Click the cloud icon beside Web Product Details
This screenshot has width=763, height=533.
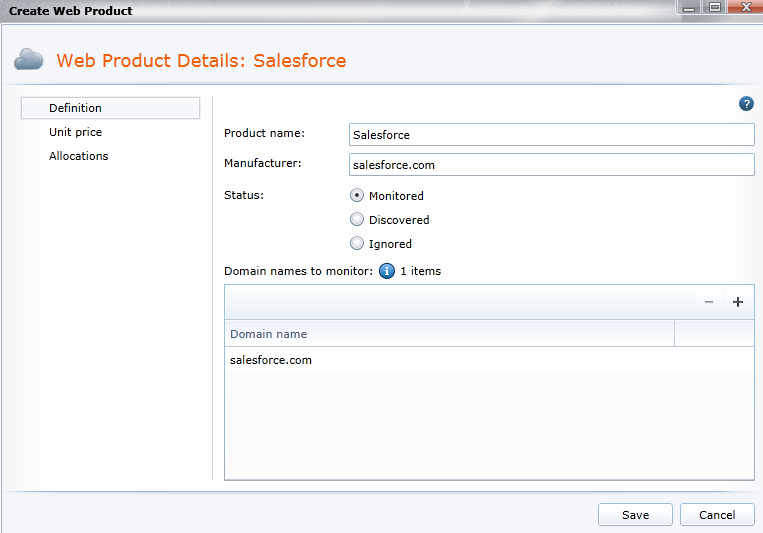point(29,60)
